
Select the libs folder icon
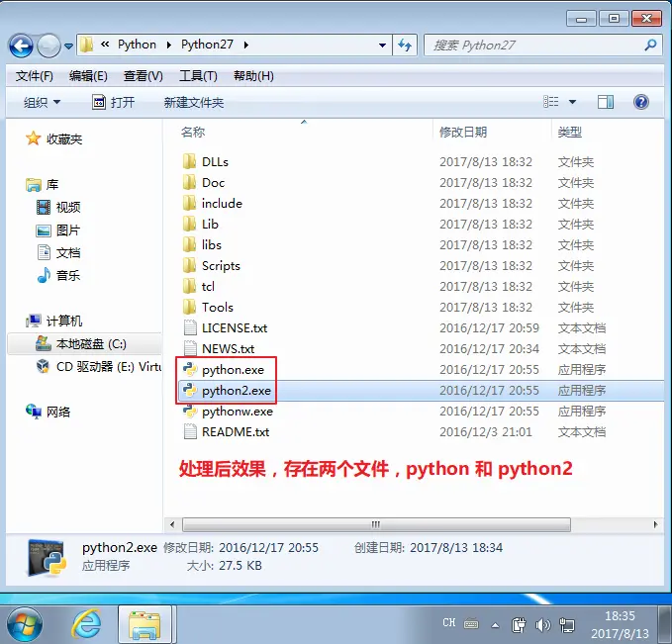pyautogui.click(x=189, y=244)
